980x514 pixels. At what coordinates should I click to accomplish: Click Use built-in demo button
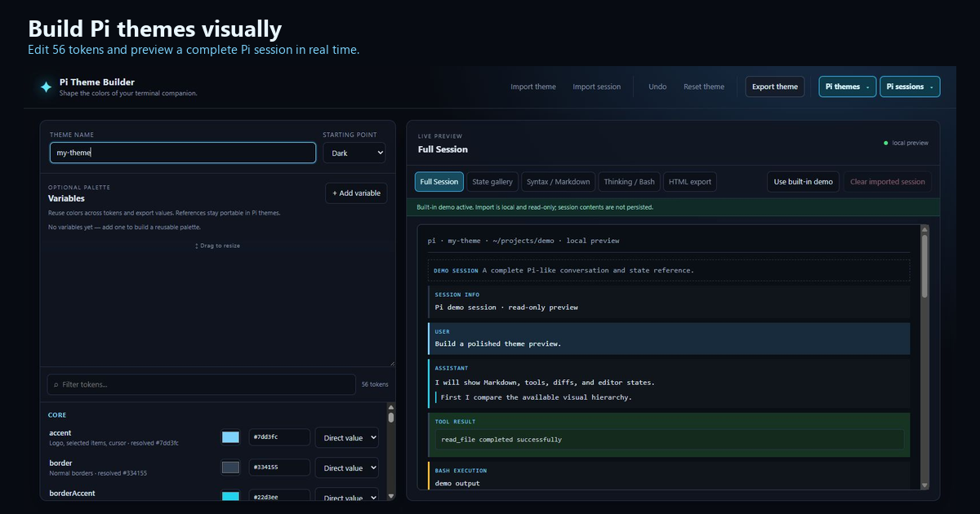coord(804,182)
